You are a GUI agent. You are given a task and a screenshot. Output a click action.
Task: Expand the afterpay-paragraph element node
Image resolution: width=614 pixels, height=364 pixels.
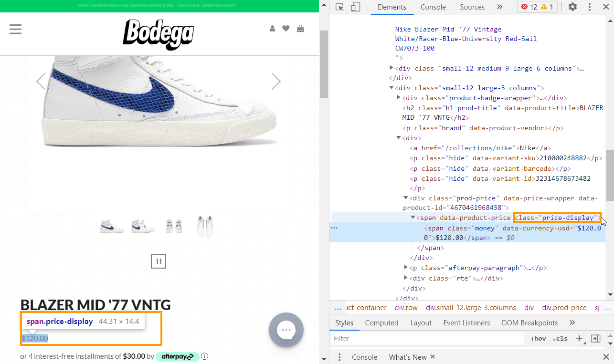tap(406, 268)
